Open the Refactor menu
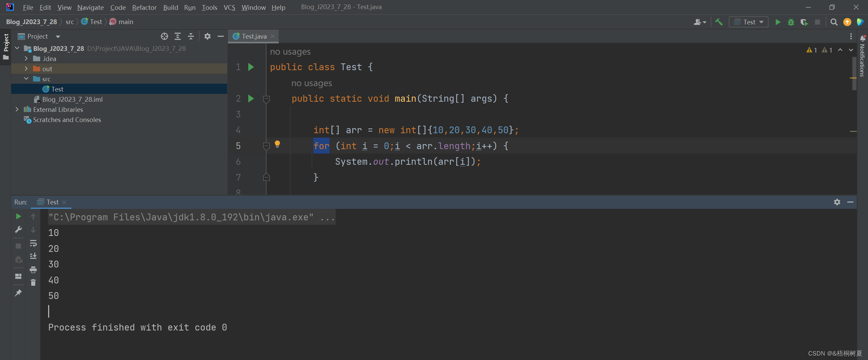868x360 pixels. 144,7
